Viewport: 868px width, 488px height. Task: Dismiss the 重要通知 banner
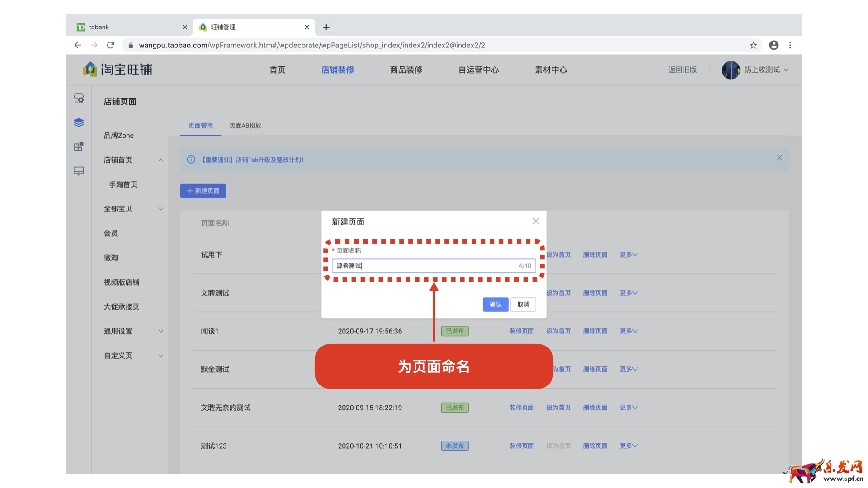click(779, 158)
